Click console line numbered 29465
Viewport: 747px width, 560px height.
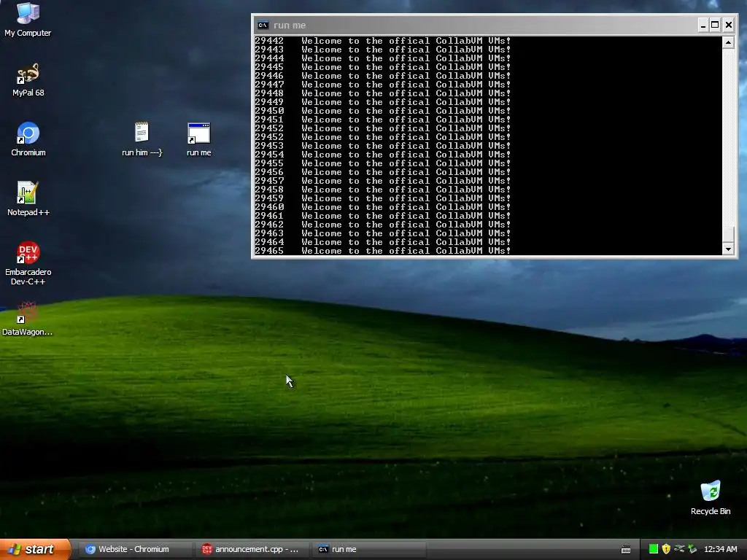coord(382,251)
